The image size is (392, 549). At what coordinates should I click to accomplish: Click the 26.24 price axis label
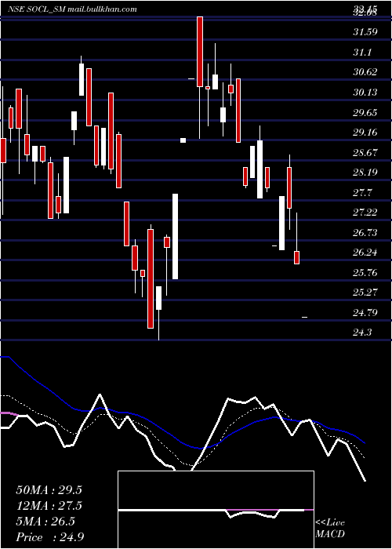(x=365, y=252)
